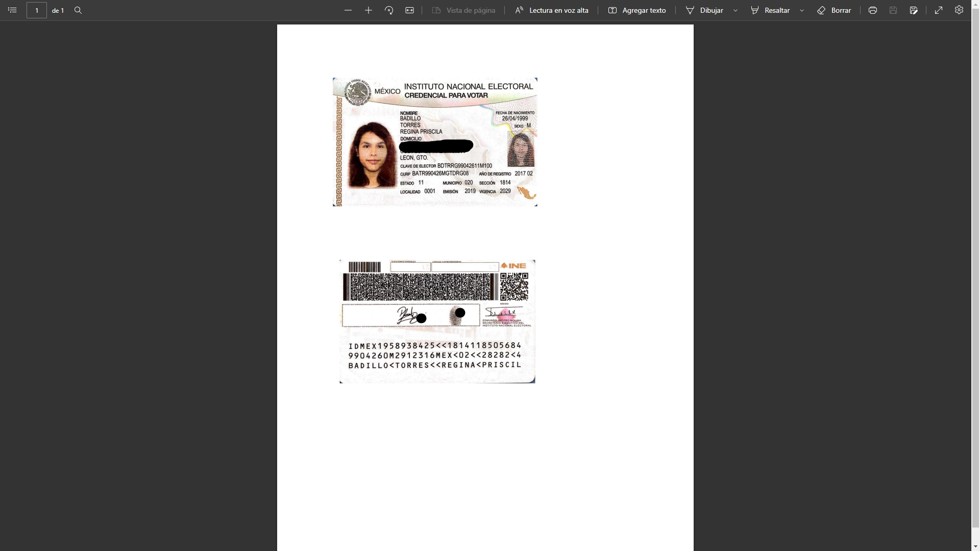Click the search magnifier icon

tap(78, 10)
